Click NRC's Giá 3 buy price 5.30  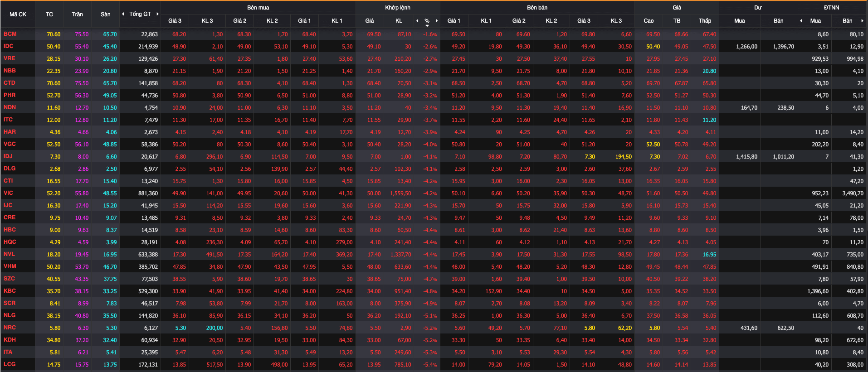click(180, 328)
